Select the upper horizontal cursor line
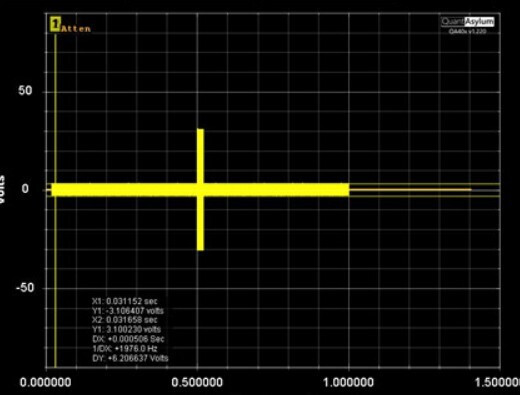Viewport: 520px width, 395px height. pos(424,184)
